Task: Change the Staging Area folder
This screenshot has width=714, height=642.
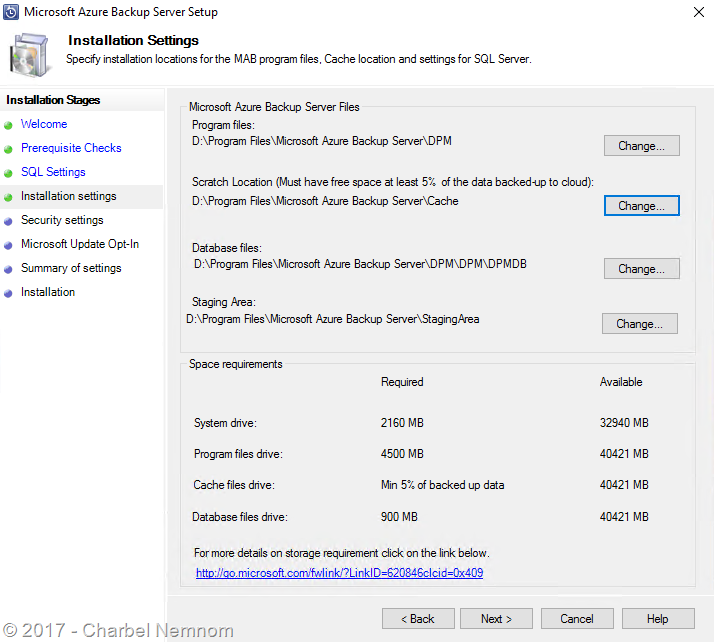Action: point(639,323)
